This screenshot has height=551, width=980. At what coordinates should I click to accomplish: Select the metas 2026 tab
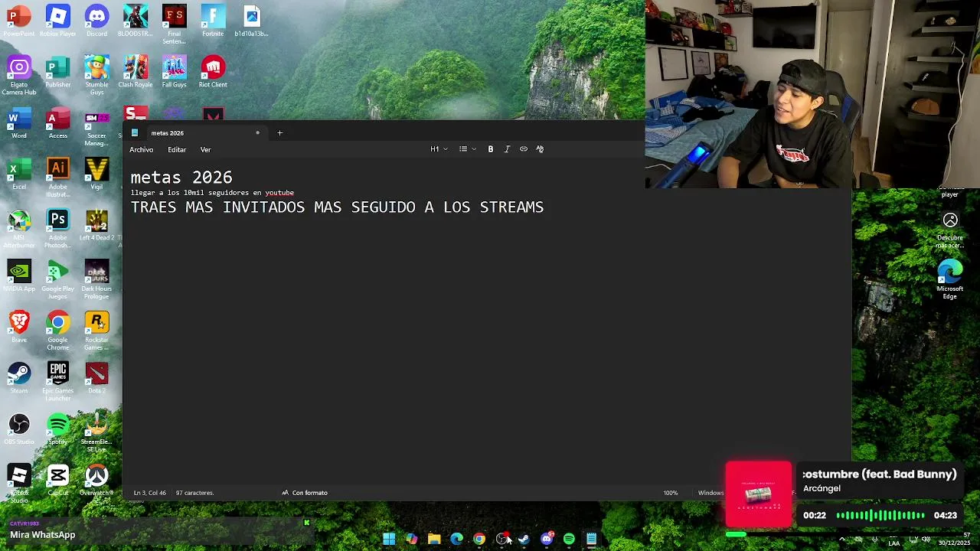pyautogui.click(x=196, y=133)
